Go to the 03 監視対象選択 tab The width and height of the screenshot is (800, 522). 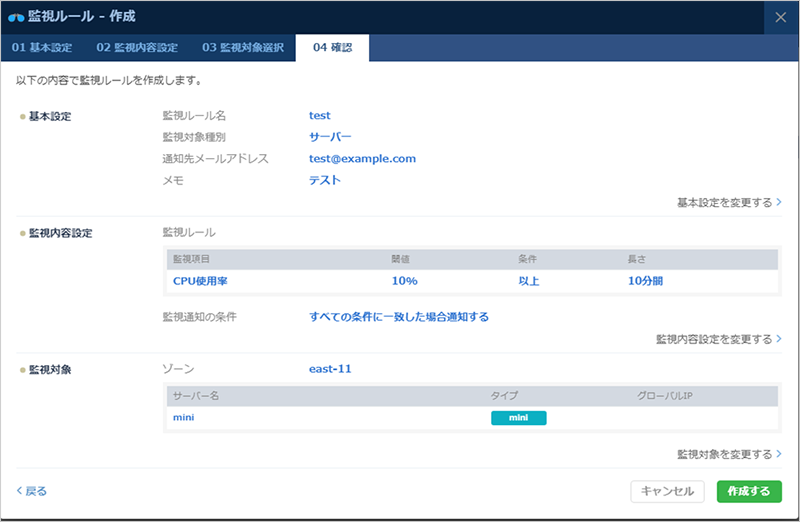coord(243,47)
